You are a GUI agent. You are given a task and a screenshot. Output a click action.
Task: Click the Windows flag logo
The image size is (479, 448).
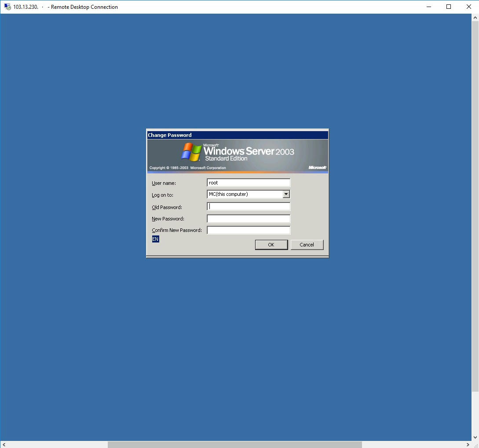click(191, 152)
